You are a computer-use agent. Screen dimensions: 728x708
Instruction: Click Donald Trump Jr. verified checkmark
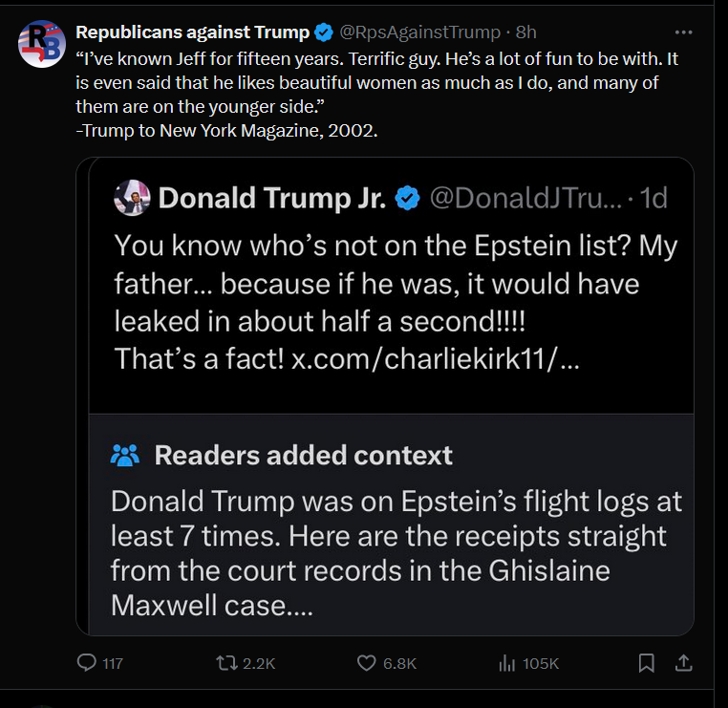pyautogui.click(x=408, y=198)
